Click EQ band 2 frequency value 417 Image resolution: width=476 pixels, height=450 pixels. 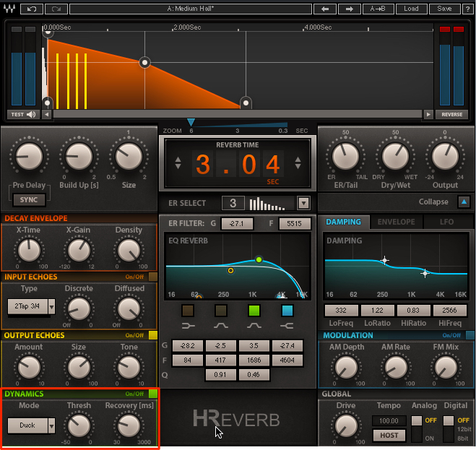(x=221, y=360)
